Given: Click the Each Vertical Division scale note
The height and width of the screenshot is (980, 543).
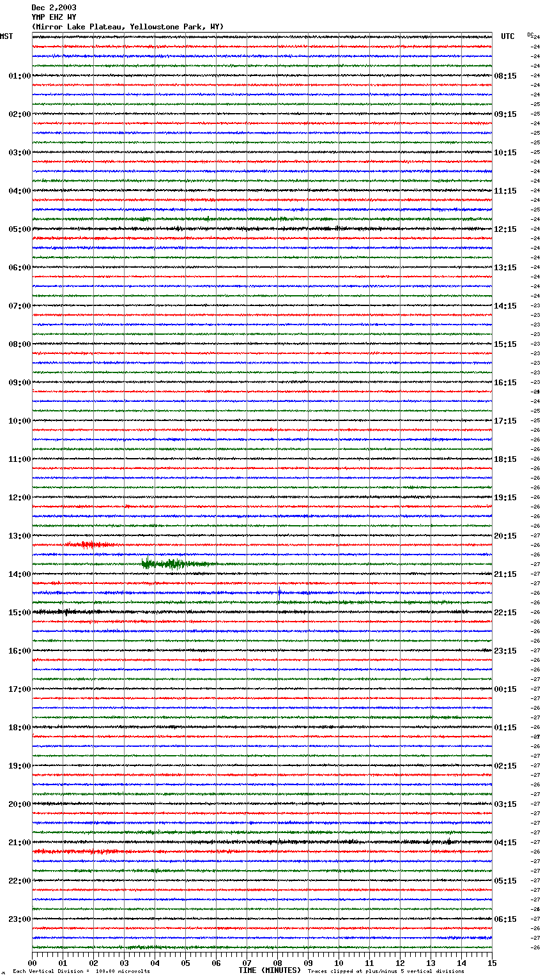Looking at the screenshot, I should pos(81,971).
